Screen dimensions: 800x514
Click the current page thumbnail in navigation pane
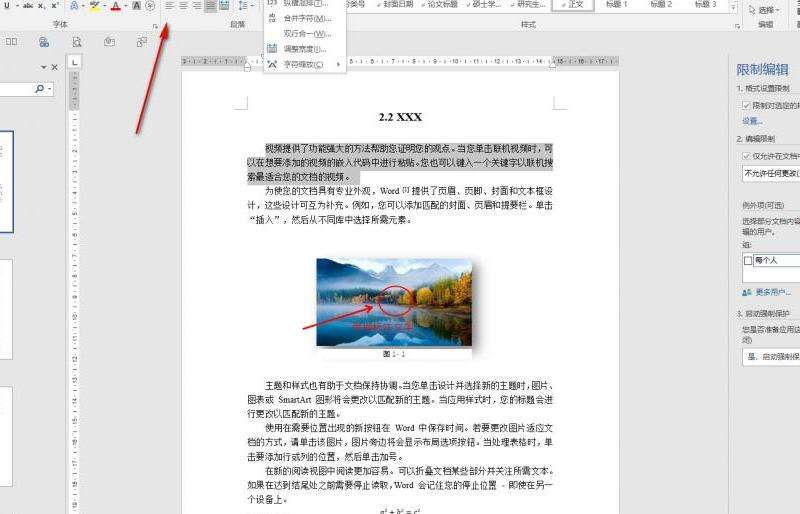[x=6, y=182]
